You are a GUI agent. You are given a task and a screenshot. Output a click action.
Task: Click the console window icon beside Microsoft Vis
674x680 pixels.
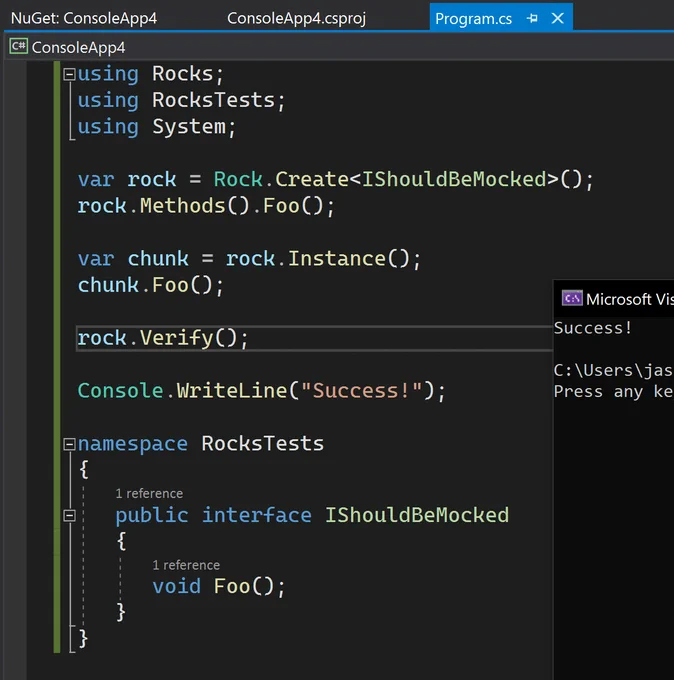(572, 299)
